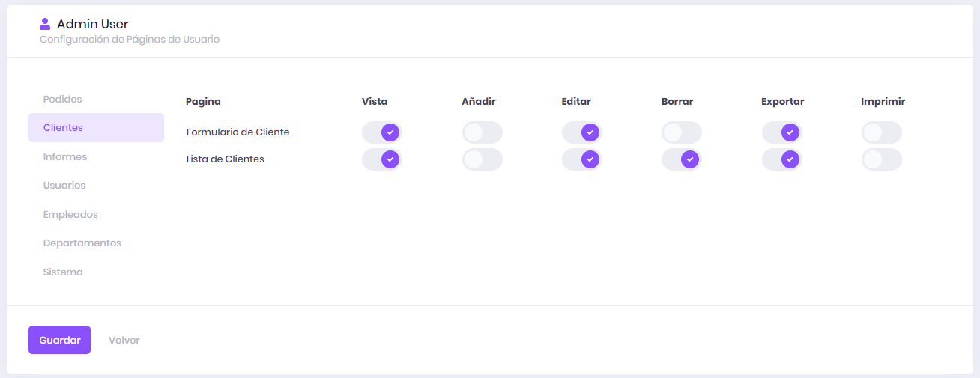
Task: Click the Guardar button
Action: [x=60, y=340]
